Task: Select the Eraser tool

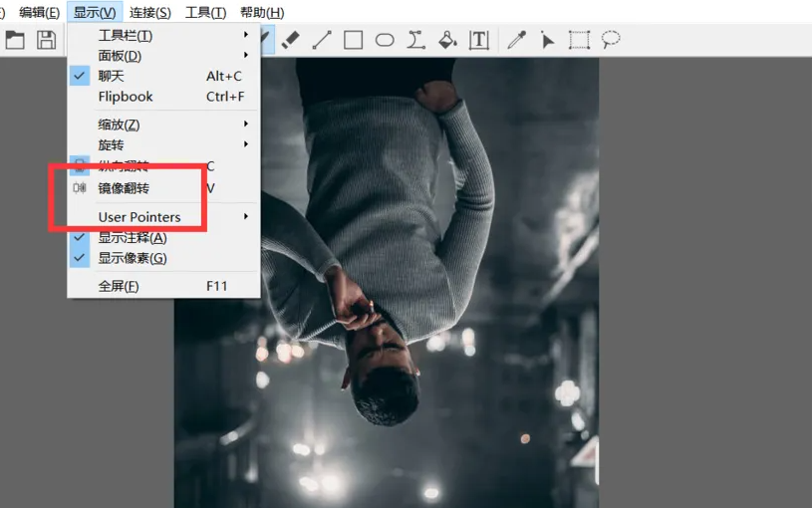Action: (x=290, y=40)
